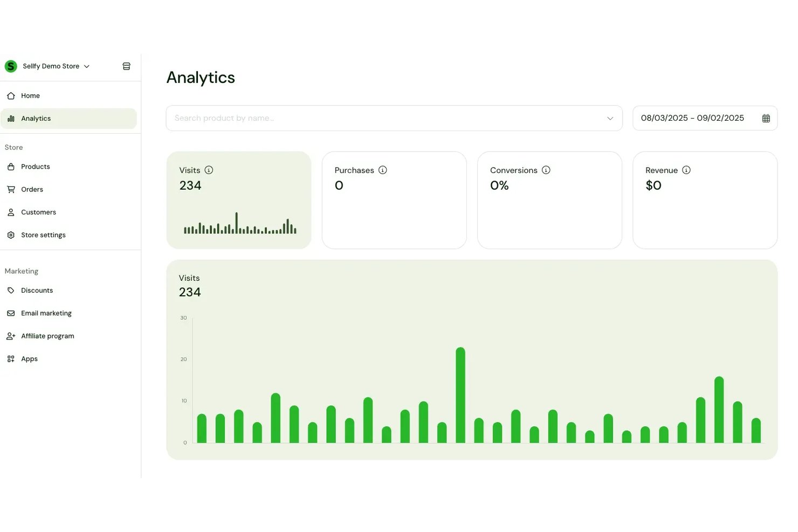Open the storefront icon beside the store name
Image resolution: width=798 pixels, height=532 pixels.
[x=127, y=66]
